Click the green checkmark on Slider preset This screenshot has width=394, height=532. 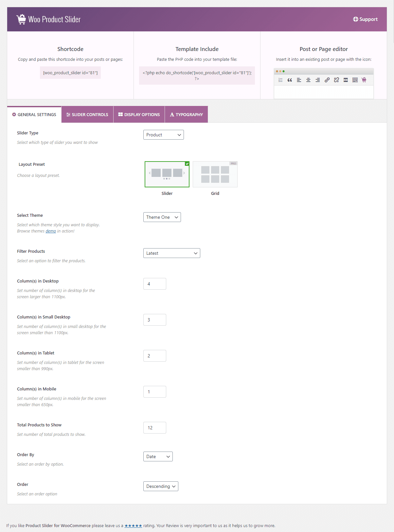point(187,163)
